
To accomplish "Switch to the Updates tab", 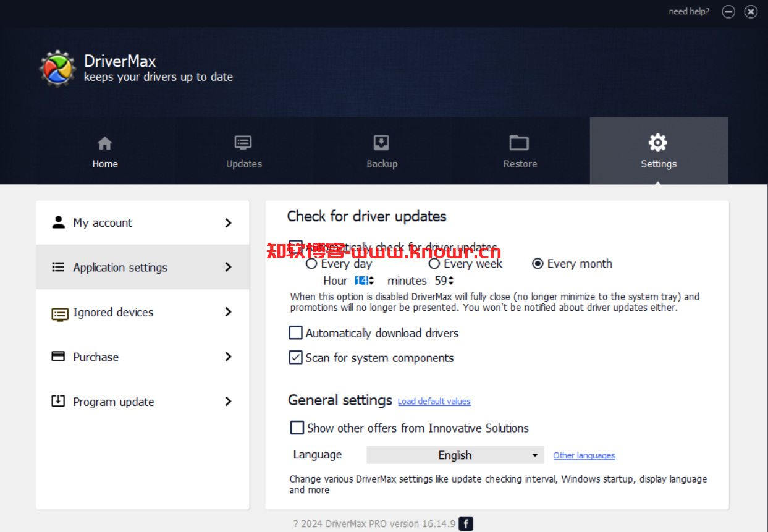I will pyautogui.click(x=244, y=151).
